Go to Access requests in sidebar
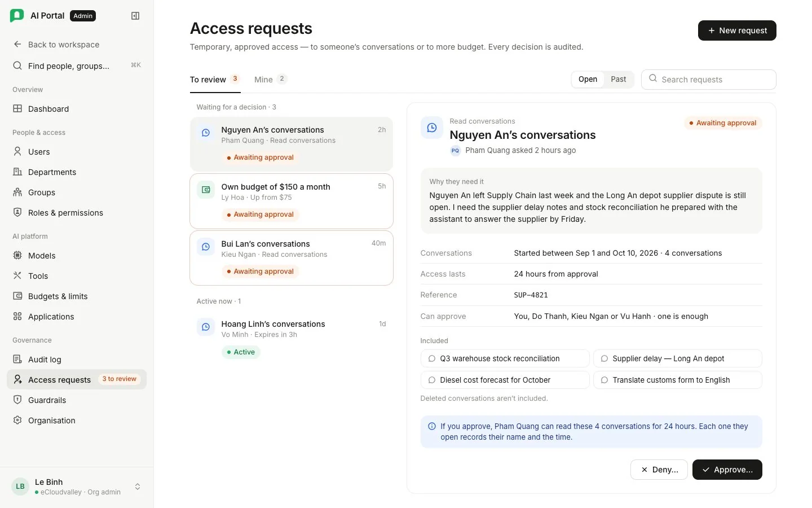 tap(77, 380)
